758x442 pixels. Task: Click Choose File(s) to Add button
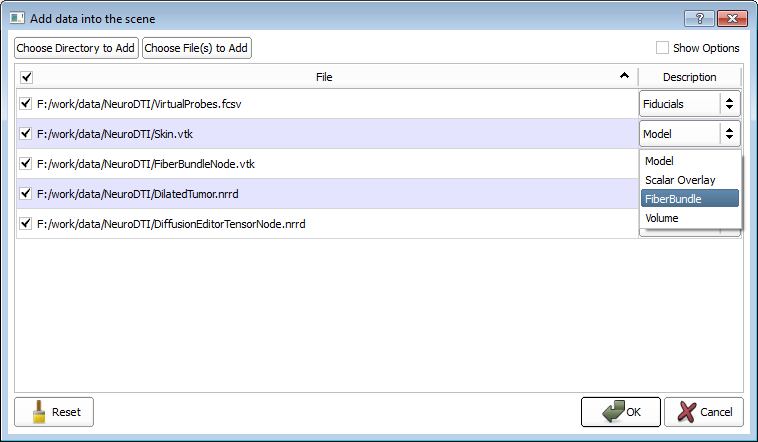(x=196, y=48)
